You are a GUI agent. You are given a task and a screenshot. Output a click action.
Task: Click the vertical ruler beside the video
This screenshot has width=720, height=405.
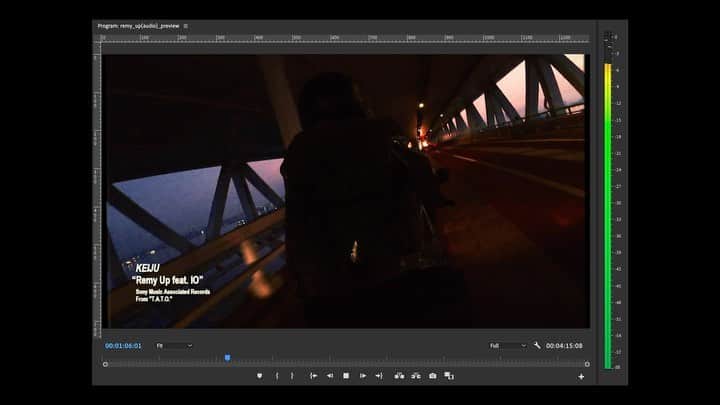click(x=96, y=191)
